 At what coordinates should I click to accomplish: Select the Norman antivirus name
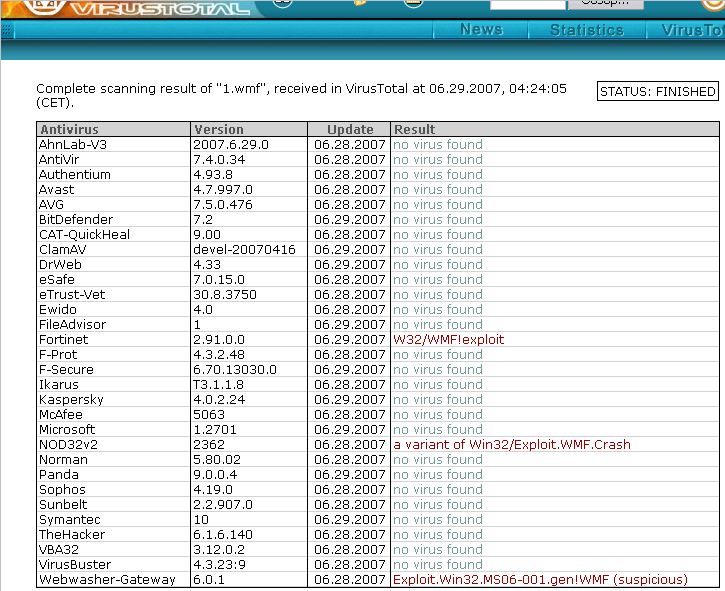click(x=63, y=460)
